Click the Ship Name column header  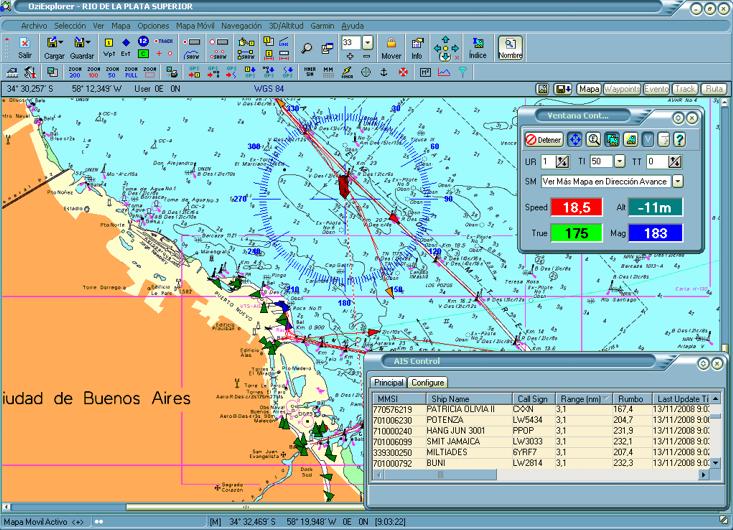(469, 399)
